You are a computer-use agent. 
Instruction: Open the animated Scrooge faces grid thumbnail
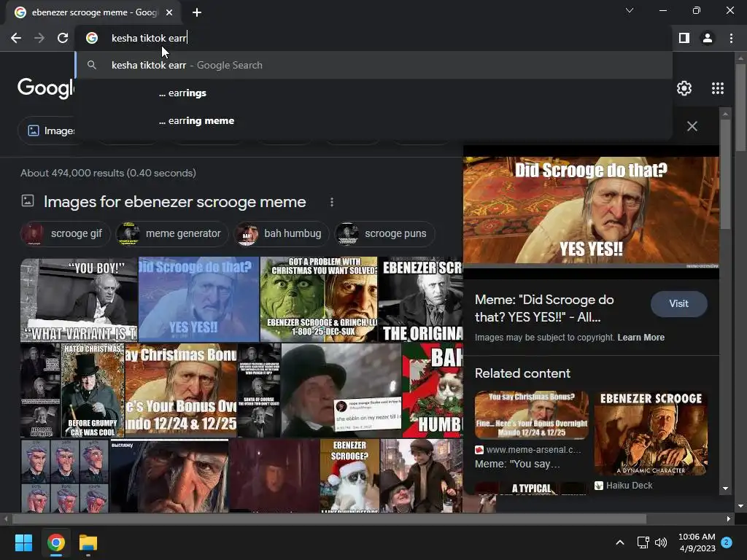(65, 476)
